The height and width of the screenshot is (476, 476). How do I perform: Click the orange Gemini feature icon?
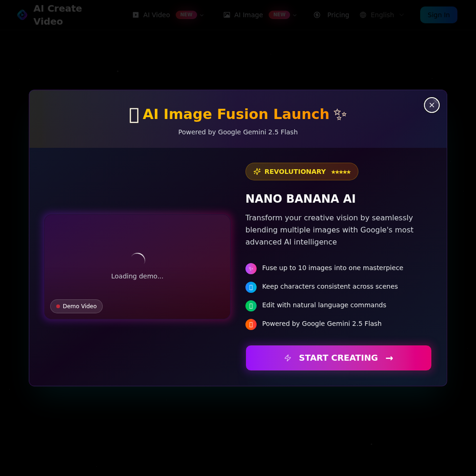point(251,324)
